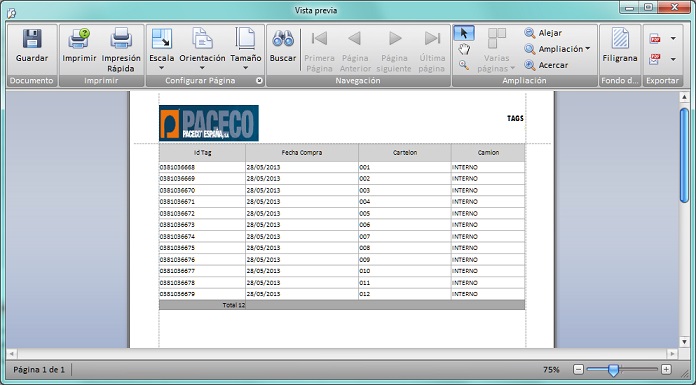The height and width of the screenshot is (385, 696).
Task: Click the Fecha Compra column header
Action: [302, 153]
